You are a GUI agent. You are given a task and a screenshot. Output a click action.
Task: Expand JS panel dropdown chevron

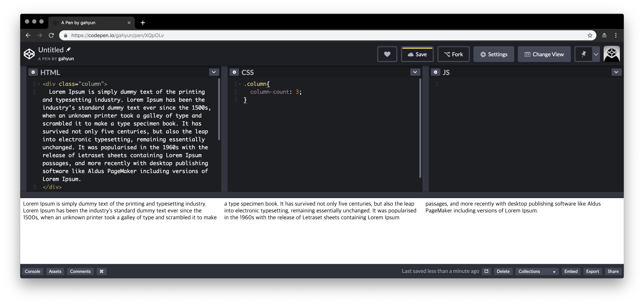click(616, 72)
